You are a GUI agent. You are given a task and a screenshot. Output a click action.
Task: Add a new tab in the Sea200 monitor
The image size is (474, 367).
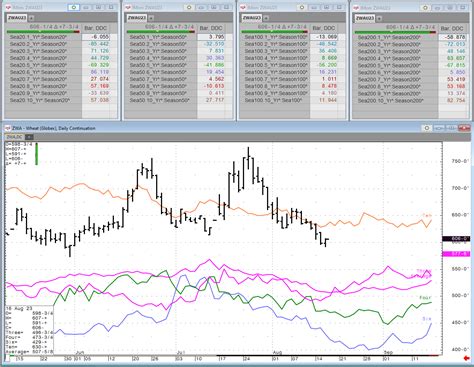click(x=379, y=18)
